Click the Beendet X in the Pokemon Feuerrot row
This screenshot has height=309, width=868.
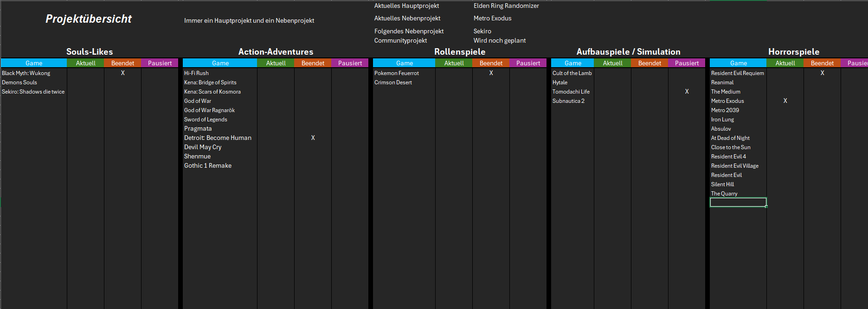[x=491, y=73]
